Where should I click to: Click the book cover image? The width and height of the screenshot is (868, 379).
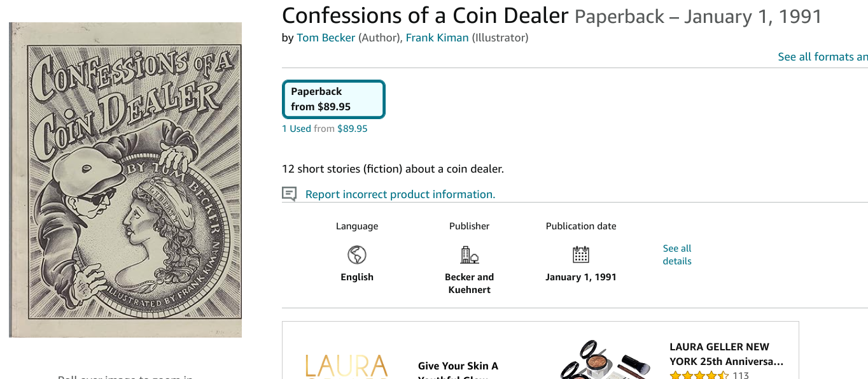(125, 180)
